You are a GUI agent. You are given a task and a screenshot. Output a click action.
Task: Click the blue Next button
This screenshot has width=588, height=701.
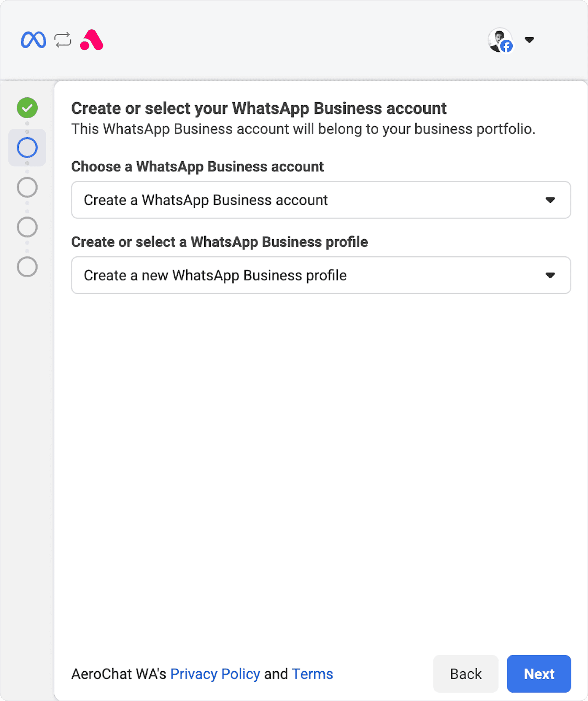539,674
